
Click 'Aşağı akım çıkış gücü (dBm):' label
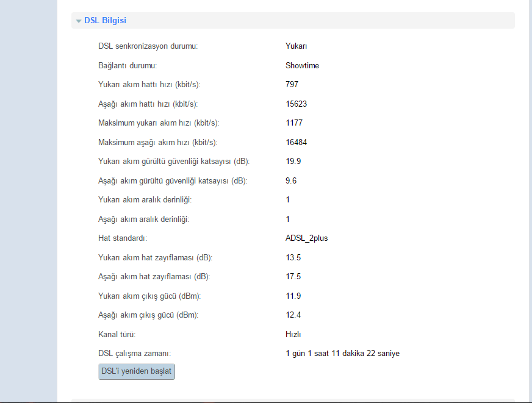148,315
